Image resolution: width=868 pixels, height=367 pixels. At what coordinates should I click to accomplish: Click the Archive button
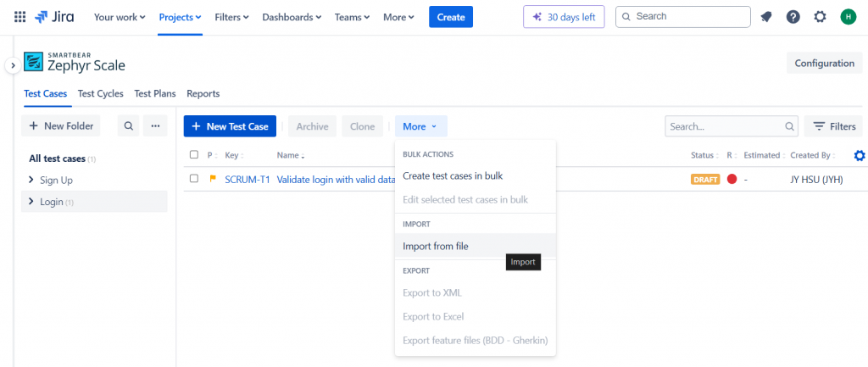(312, 126)
